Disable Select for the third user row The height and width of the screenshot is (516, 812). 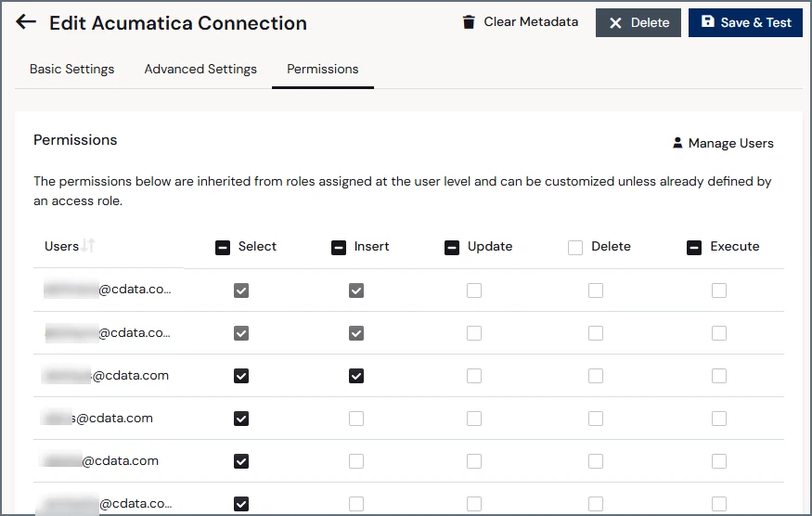[241, 376]
